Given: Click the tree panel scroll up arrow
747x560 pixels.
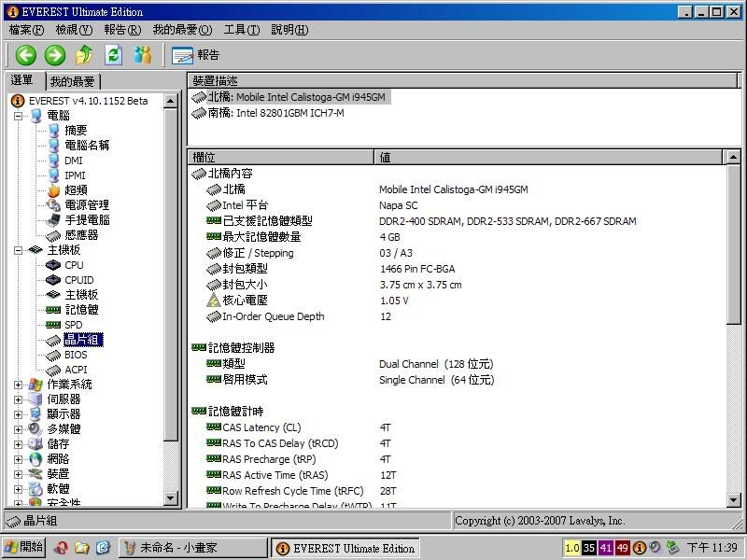Looking at the screenshot, I should click(x=171, y=101).
